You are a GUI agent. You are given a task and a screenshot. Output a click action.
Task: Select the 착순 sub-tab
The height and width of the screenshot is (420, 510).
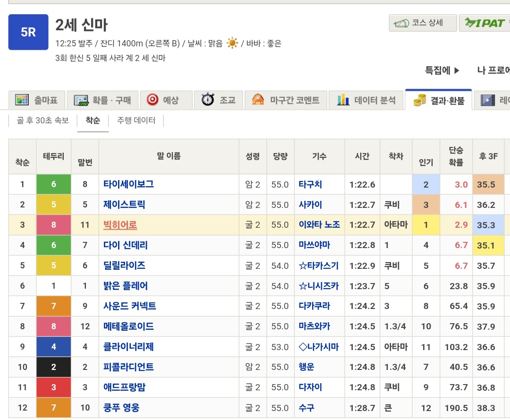(x=93, y=120)
